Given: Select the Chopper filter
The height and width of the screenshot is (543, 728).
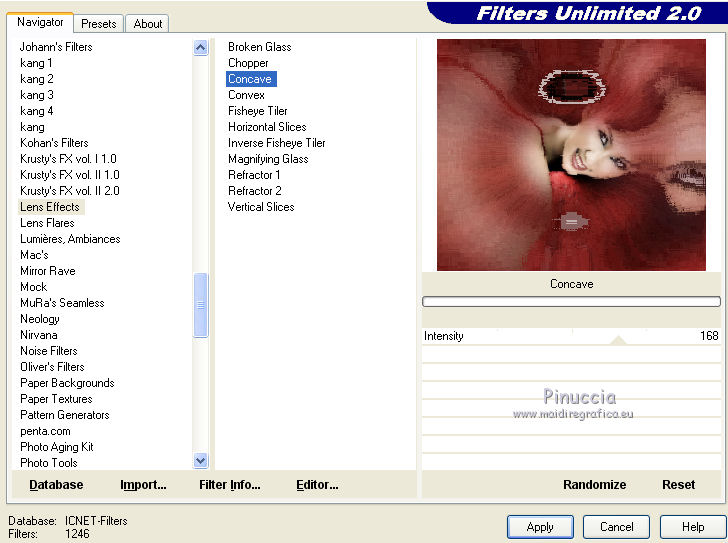Looking at the screenshot, I should 248,63.
